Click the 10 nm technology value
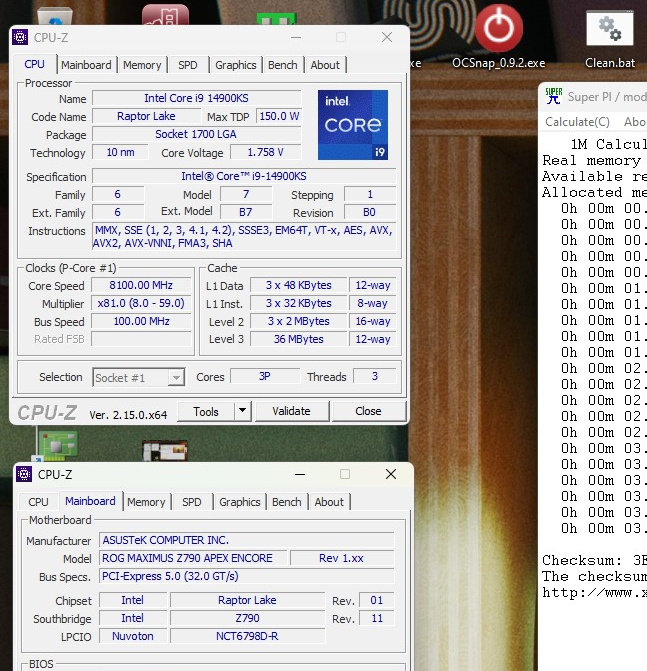 (120, 152)
